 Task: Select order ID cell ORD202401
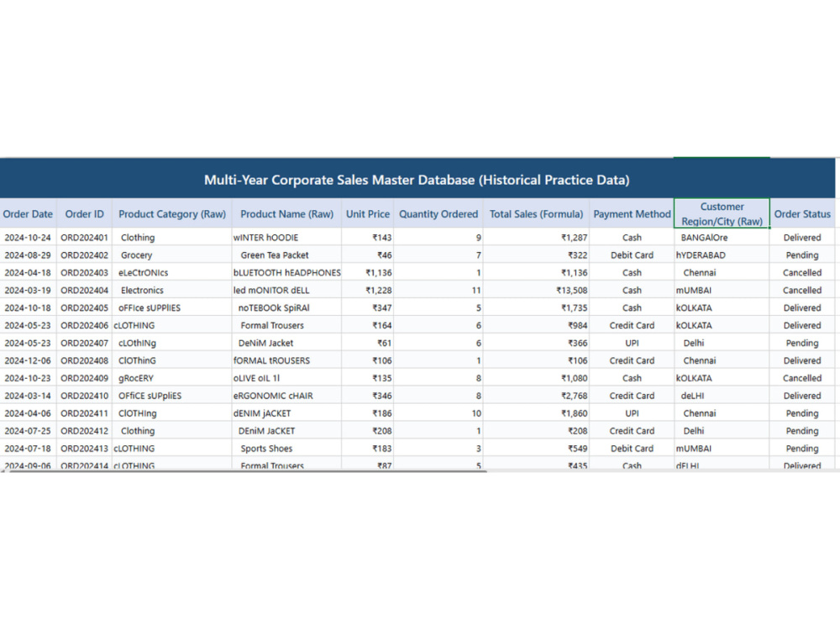(x=84, y=238)
